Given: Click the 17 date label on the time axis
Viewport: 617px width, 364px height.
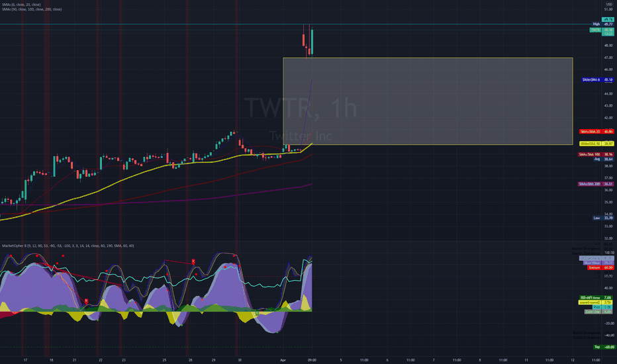Looking at the screenshot, I should [x=25, y=359].
